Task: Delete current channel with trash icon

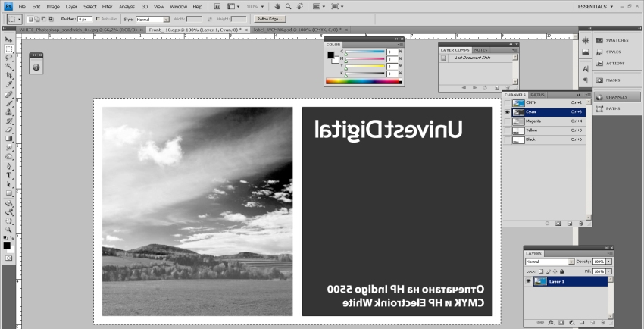Action: point(580,224)
